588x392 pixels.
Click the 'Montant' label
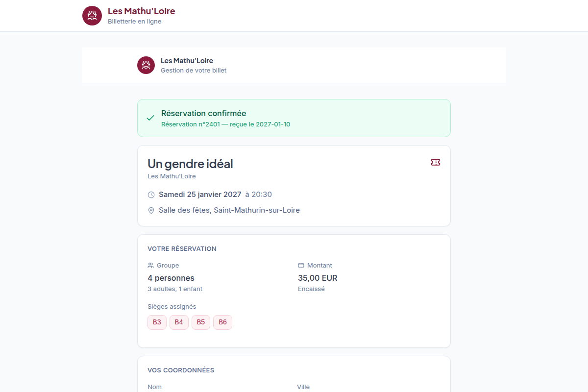[319, 266]
